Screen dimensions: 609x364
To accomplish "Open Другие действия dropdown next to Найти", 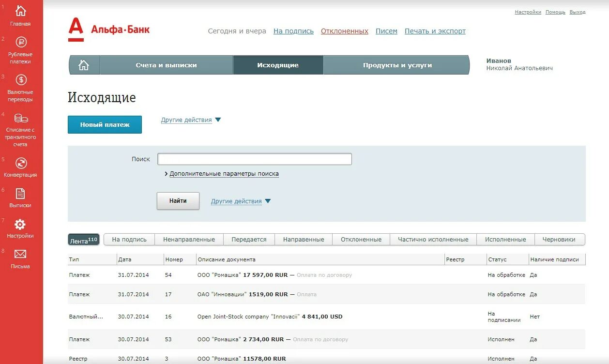I will (x=241, y=201).
